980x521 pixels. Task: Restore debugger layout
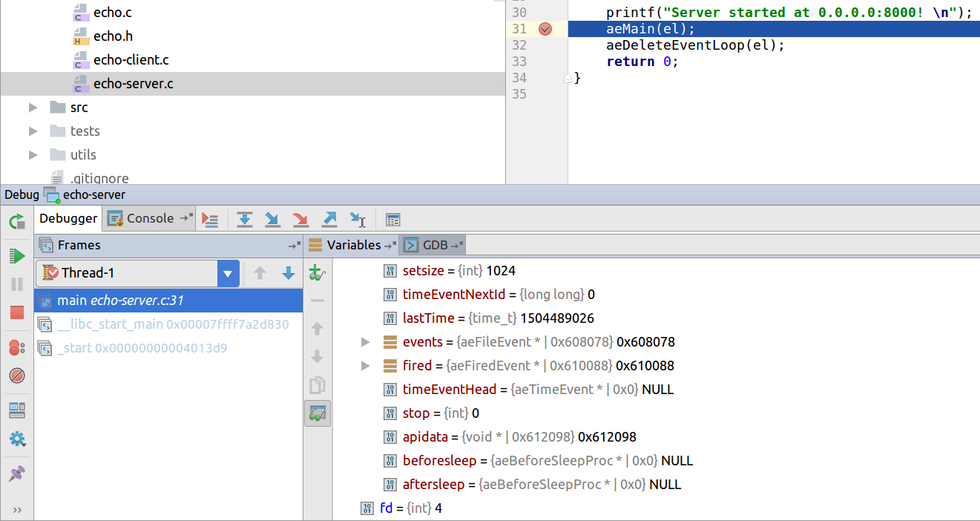pos(17,410)
